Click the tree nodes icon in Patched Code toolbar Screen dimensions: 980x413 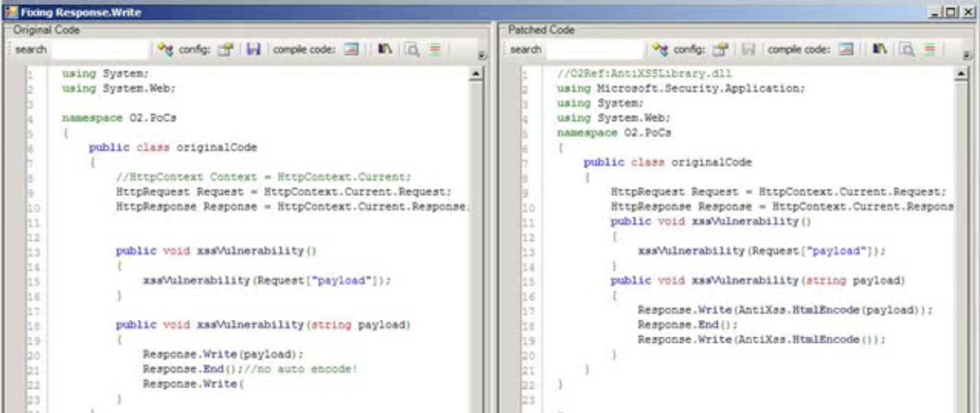pyautogui.click(x=660, y=50)
